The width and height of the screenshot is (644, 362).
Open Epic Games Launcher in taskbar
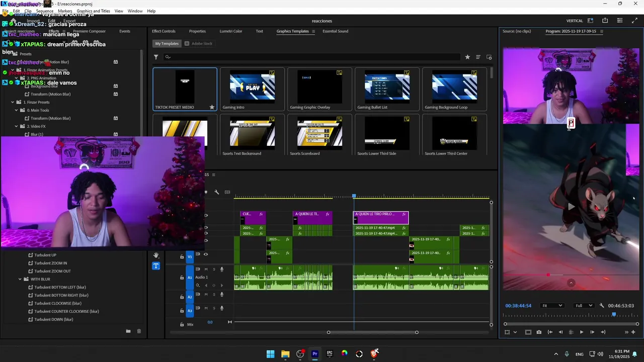pos(330,354)
